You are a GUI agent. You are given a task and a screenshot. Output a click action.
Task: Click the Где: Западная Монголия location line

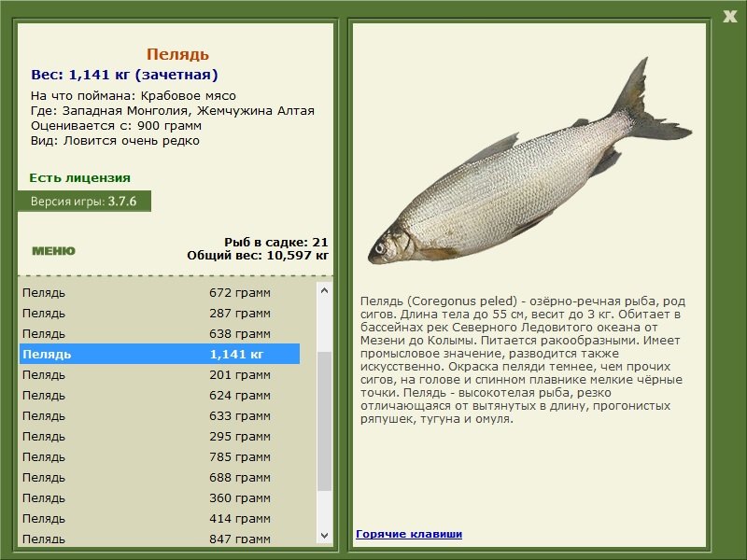click(173, 110)
